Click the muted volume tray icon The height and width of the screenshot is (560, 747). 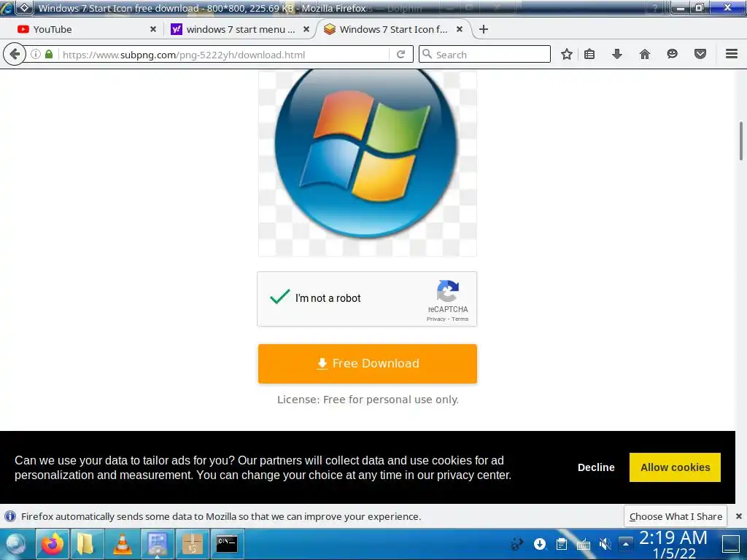(605, 543)
